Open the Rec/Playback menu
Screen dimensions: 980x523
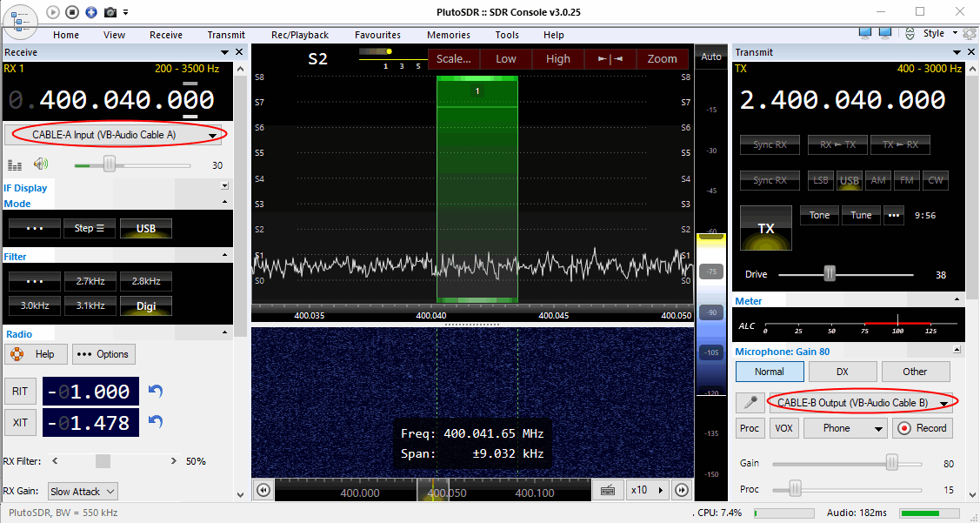click(x=299, y=35)
